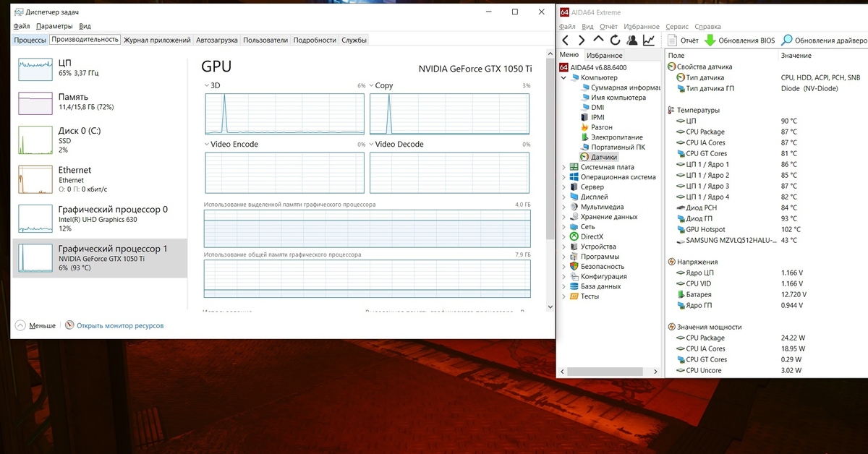The width and height of the screenshot is (868, 454).
Task: Click the green BIOS updates arrow
Action: (710, 40)
